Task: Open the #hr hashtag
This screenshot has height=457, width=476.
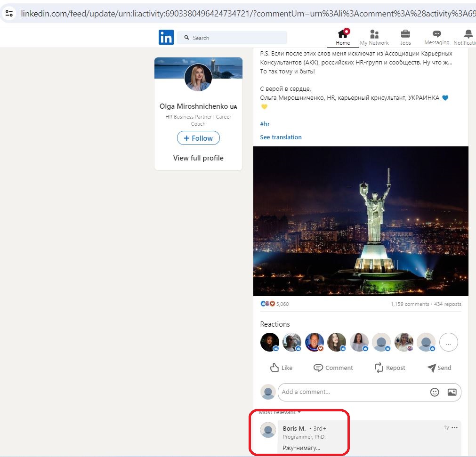Action: (265, 124)
